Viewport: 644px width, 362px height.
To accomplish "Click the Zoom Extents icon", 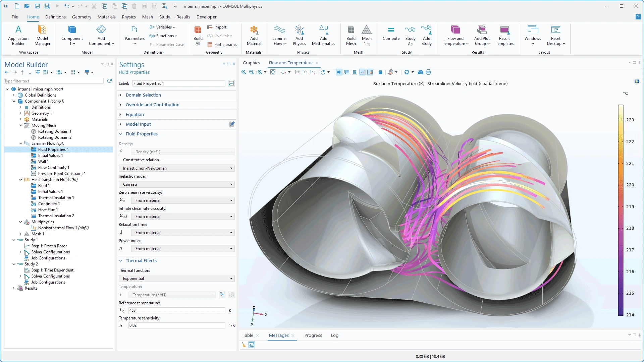I will 273,72.
